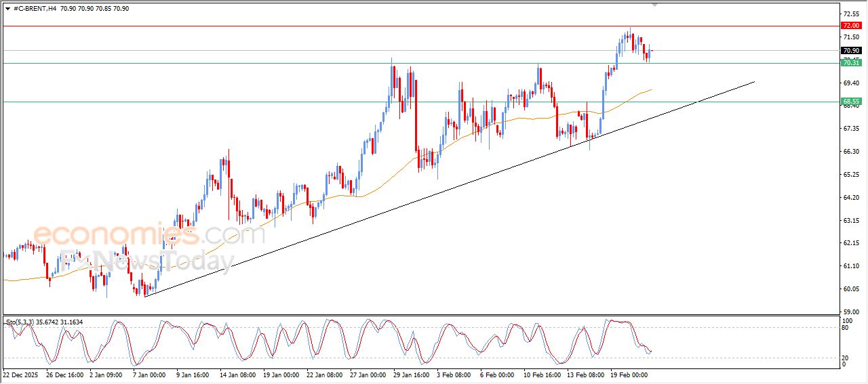This screenshot has height=384, width=868.
Task: Click the 80 level on stochastic scale
Action: [x=845, y=328]
